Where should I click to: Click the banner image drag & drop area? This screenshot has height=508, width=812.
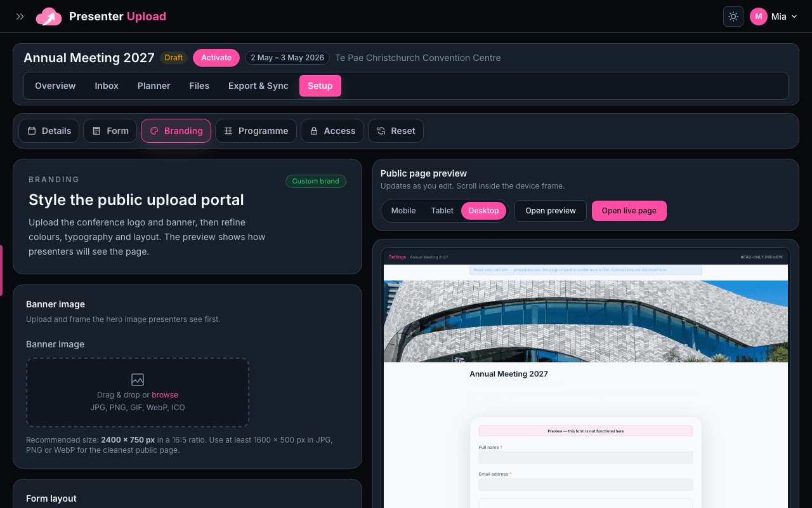(x=138, y=392)
